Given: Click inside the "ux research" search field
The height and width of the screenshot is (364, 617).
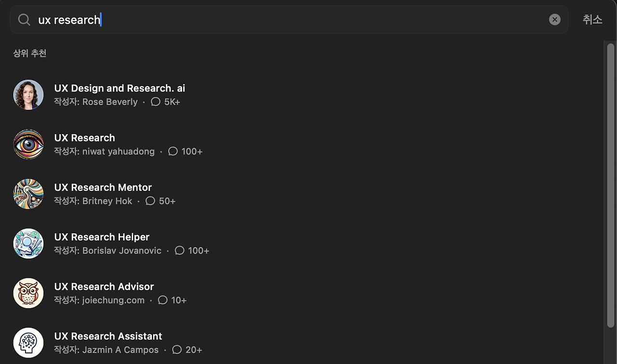Looking at the screenshot, I should [x=289, y=20].
